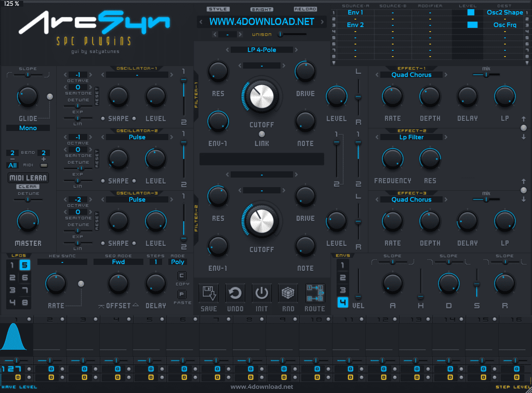Click the LFO paste P icon
The image size is (532, 393).
click(182, 294)
